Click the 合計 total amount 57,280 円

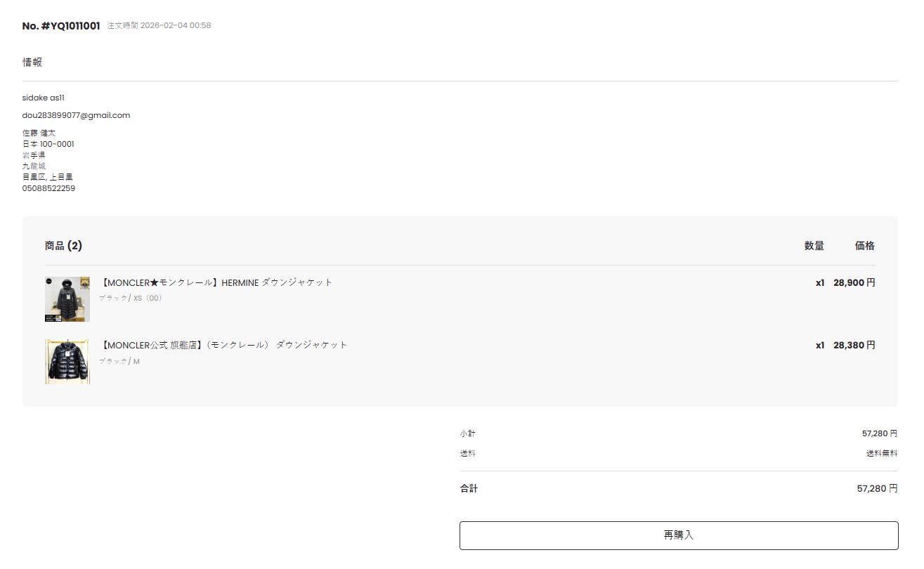point(877,488)
